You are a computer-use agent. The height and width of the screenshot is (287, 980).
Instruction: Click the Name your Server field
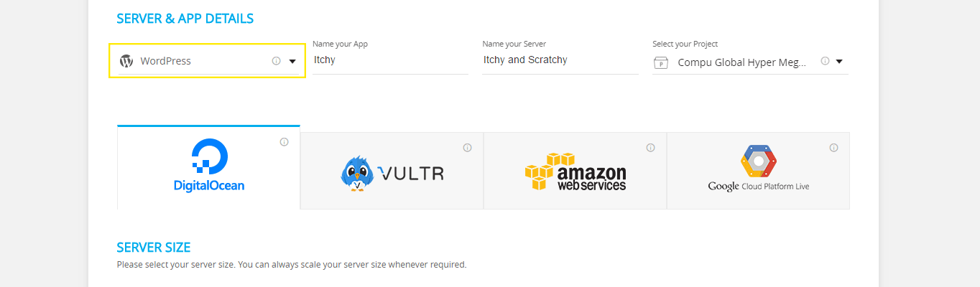tap(560, 60)
